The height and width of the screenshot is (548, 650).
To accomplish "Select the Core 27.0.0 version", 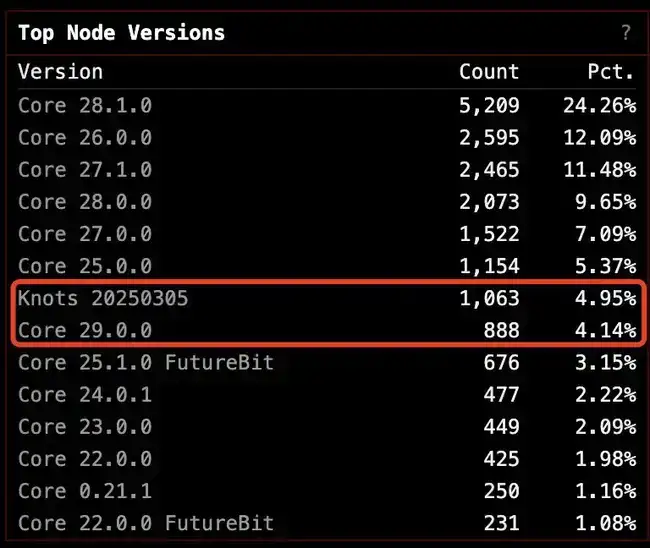I will click(x=327, y=234).
